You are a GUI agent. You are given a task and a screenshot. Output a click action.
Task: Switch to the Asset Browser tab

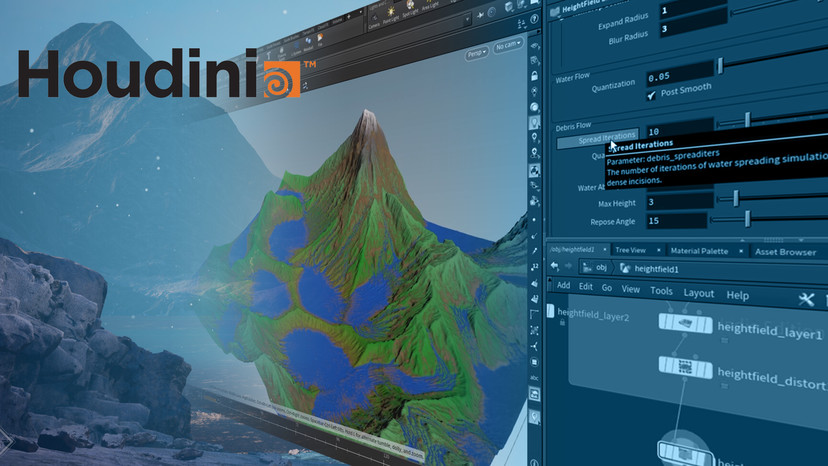pyautogui.click(x=785, y=252)
